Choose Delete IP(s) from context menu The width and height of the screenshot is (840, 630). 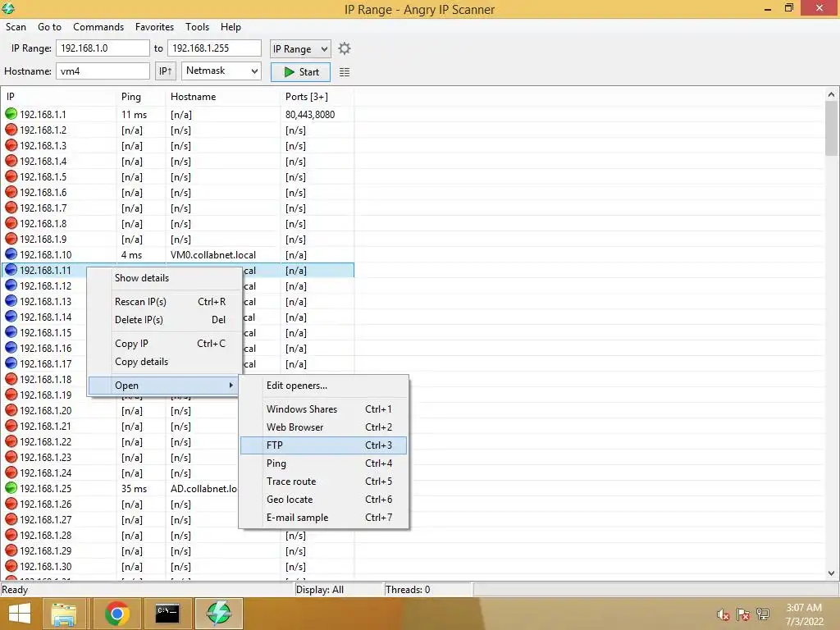[164, 320]
